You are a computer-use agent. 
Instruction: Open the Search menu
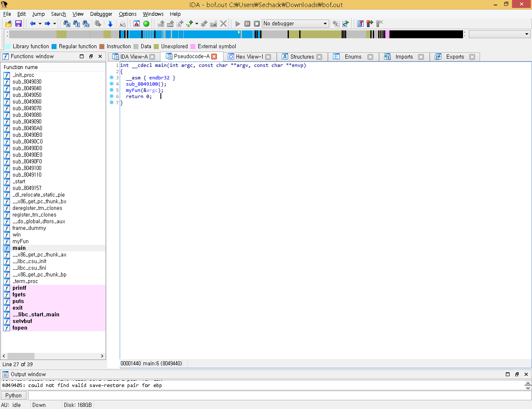click(59, 14)
